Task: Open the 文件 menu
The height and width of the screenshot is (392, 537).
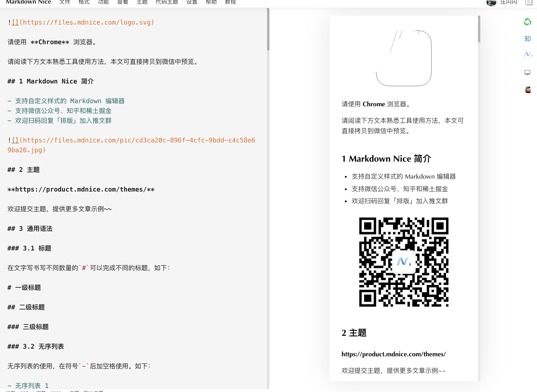Action: (65, 2)
